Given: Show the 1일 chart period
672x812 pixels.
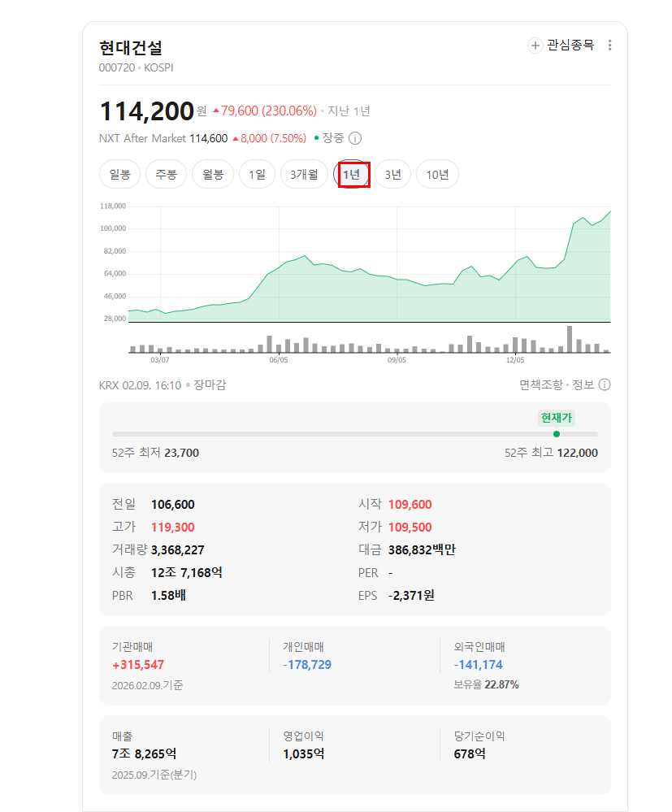Looking at the screenshot, I should click(257, 175).
